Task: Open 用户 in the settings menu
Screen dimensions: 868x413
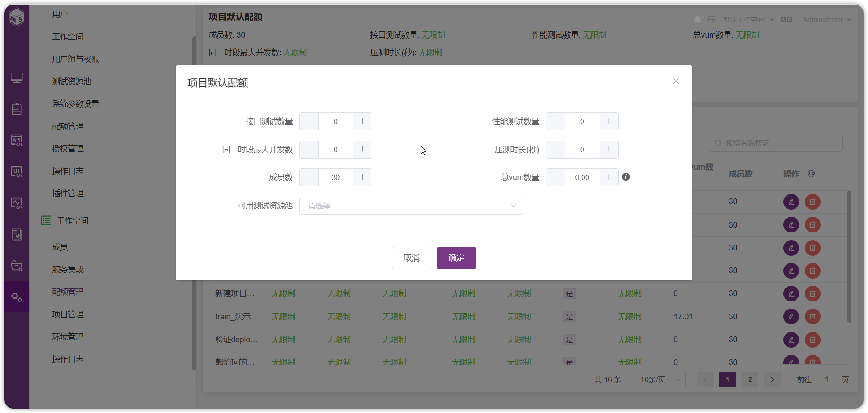Action: click(60, 14)
